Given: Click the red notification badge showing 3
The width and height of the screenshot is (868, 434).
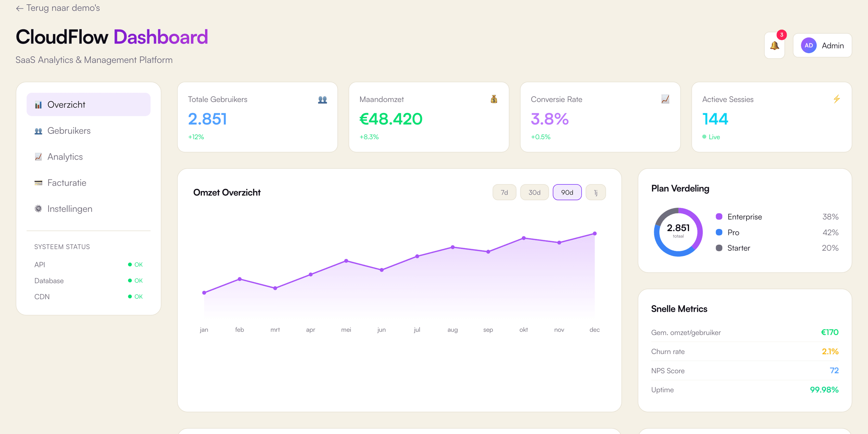Looking at the screenshot, I should tap(782, 35).
